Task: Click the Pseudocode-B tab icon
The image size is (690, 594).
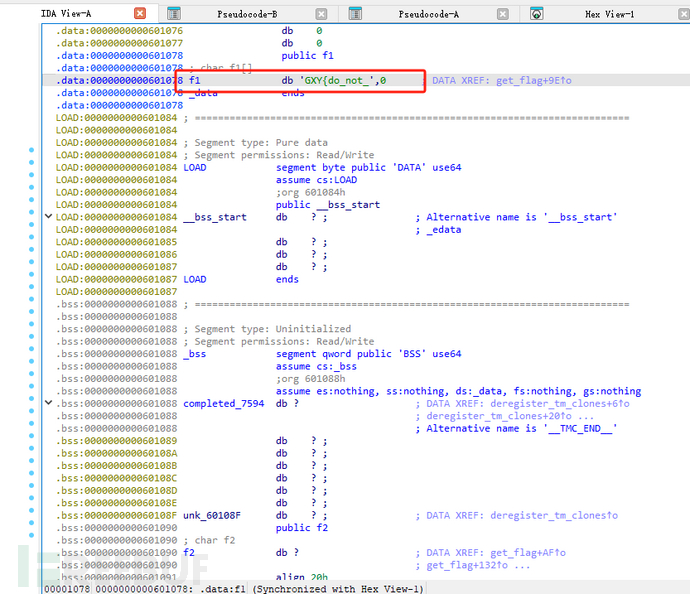Action: tap(174, 13)
